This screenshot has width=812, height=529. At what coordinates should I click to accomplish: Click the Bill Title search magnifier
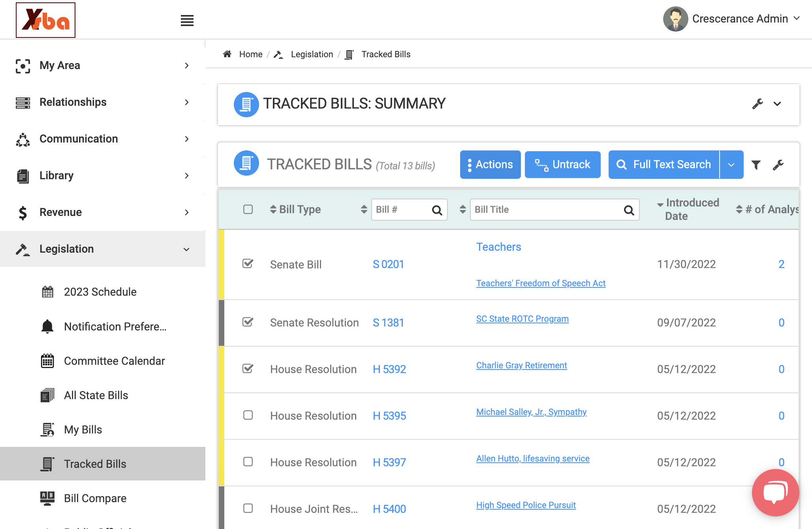[629, 210]
